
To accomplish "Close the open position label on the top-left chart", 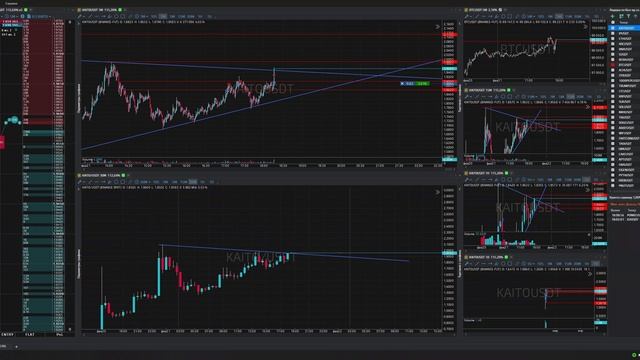I will [402, 83].
